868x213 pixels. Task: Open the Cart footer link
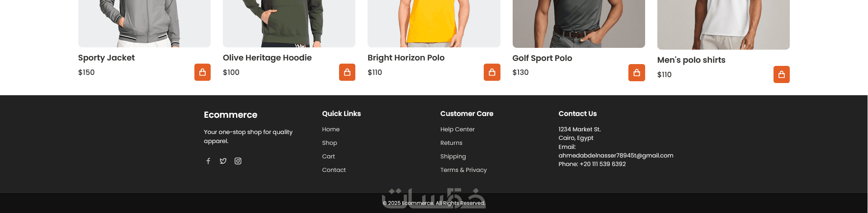(x=328, y=157)
